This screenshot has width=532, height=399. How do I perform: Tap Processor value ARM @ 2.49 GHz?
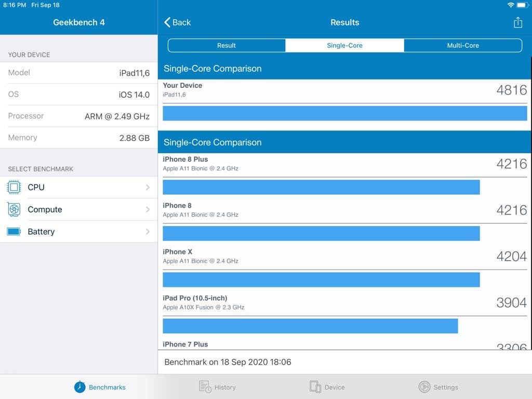coord(117,116)
